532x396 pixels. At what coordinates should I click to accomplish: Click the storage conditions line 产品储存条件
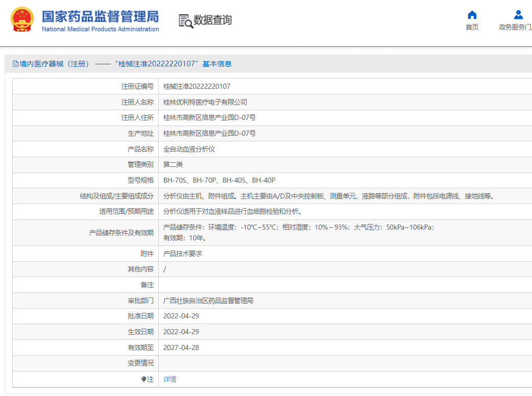pyautogui.click(x=299, y=227)
